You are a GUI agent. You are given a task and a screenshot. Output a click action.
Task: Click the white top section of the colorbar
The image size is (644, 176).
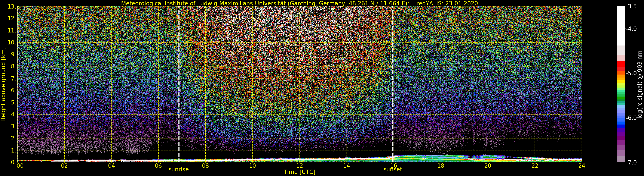[x=621, y=25]
